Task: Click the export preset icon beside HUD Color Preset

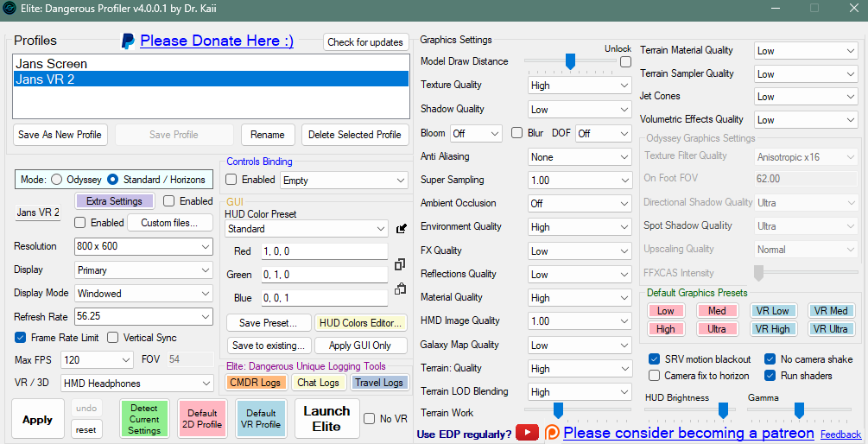Action: point(402,228)
